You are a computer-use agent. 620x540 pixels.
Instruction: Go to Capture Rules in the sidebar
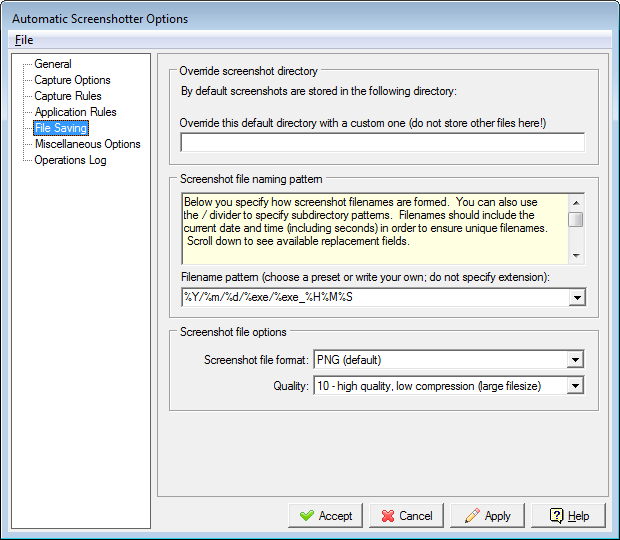pyautogui.click(x=68, y=96)
